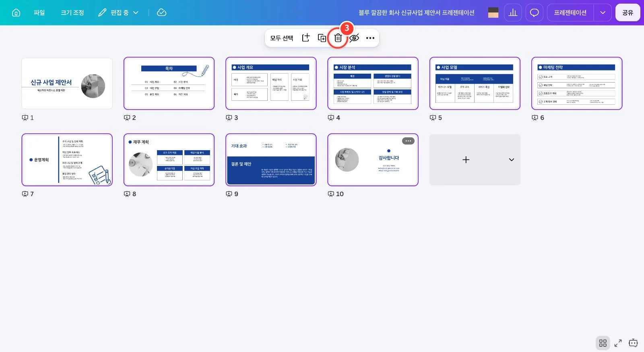Start the 프레젠테이션 presentation button

tap(570, 12)
